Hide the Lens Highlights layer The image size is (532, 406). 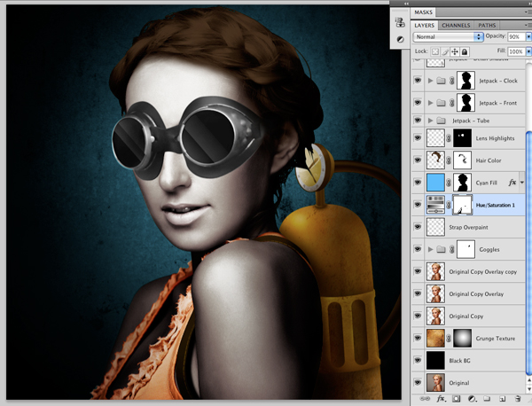click(x=418, y=138)
